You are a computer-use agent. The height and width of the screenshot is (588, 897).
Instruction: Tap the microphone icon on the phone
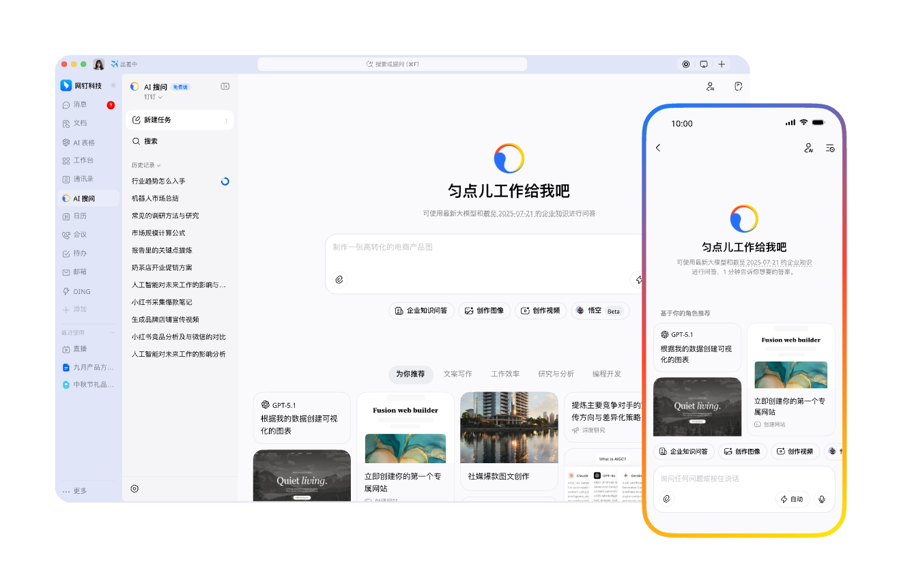point(823,499)
